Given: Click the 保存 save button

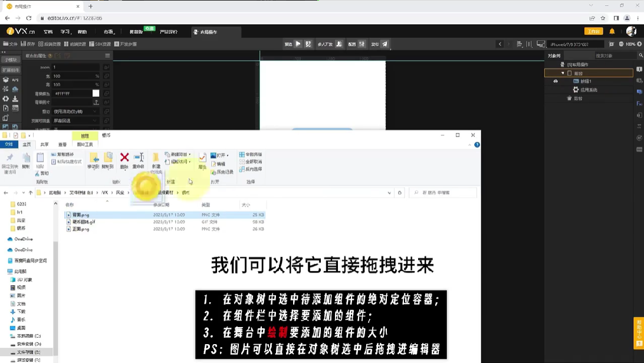Looking at the screenshot, I should [x=28, y=44].
